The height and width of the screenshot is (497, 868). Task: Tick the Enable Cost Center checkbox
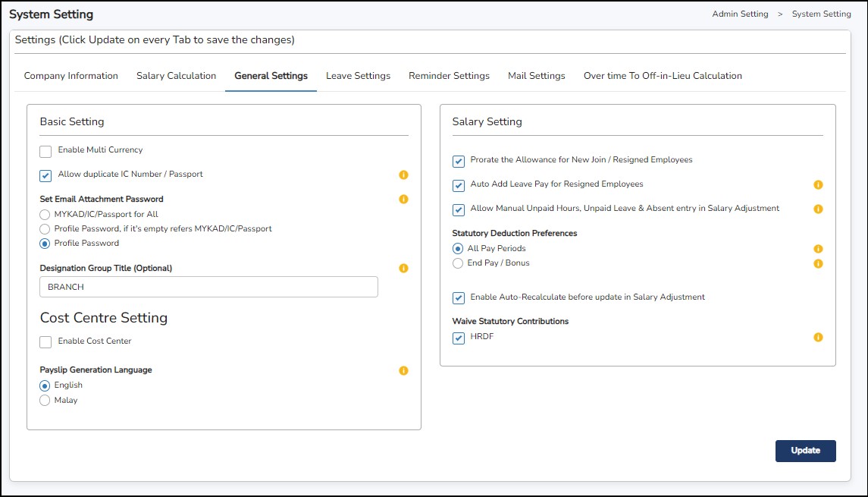pyautogui.click(x=45, y=342)
